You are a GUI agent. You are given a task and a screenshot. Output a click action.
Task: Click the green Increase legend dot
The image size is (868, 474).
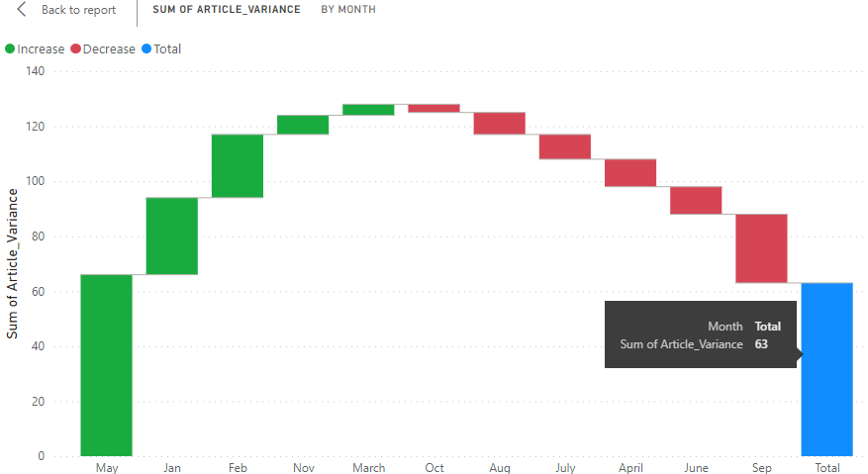(x=10, y=49)
